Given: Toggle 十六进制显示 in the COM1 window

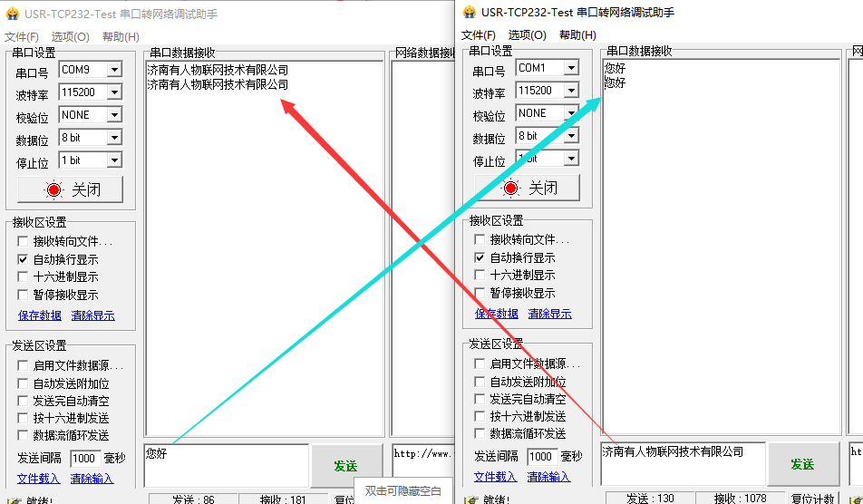Looking at the screenshot, I should (x=480, y=276).
